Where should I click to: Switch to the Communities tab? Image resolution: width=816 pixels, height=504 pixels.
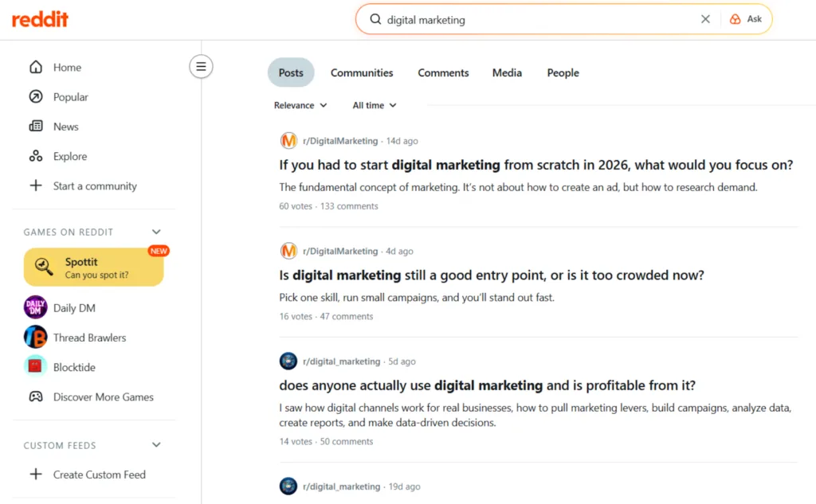coord(362,72)
